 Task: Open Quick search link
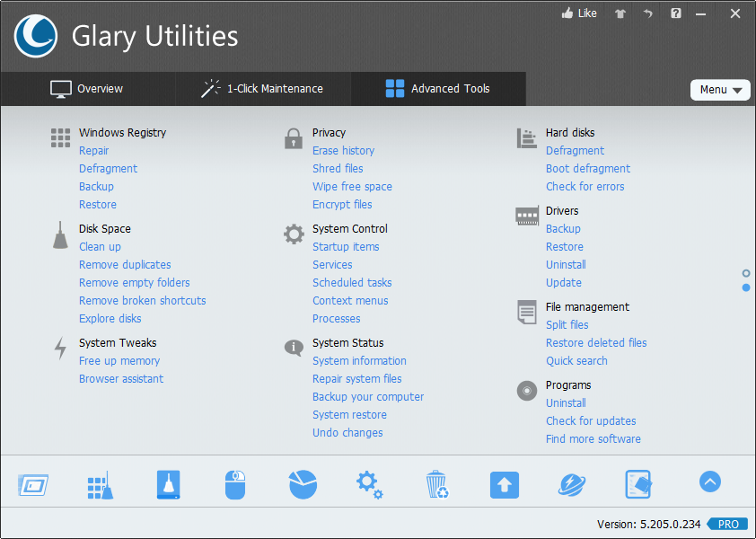tap(576, 361)
